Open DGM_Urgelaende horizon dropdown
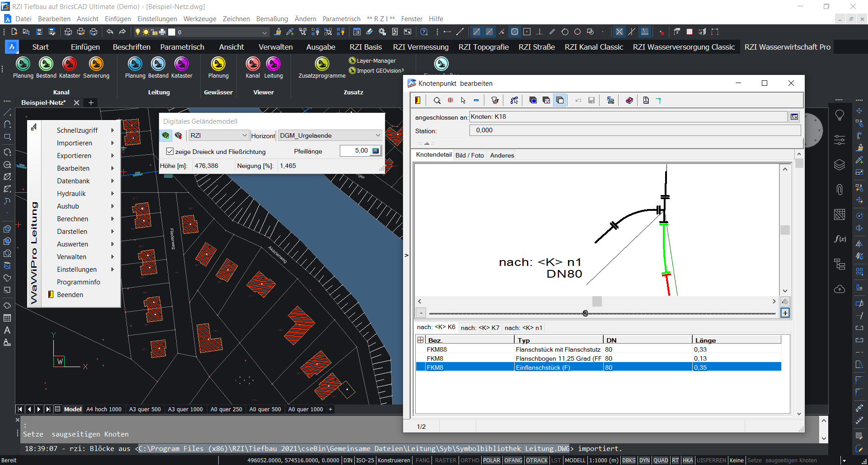 [330, 135]
